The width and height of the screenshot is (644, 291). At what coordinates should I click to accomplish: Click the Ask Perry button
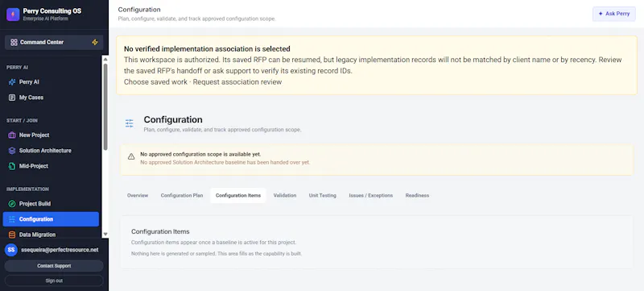pyautogui.click(x=614, y=14)
